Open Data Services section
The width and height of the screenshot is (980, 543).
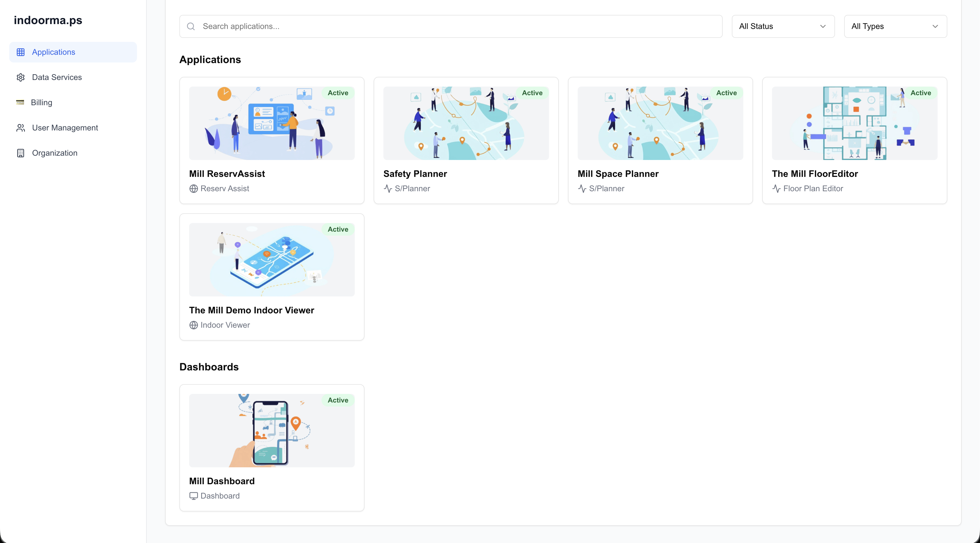[x=73, y=77]
